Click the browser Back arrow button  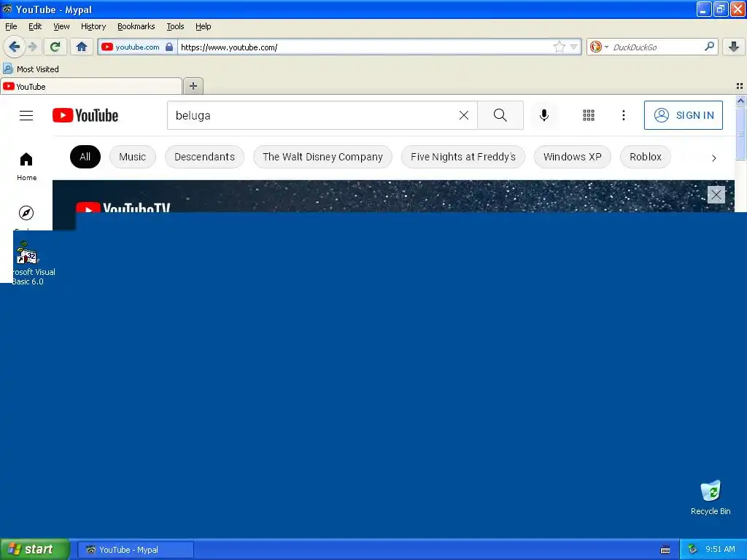(14, 47)
